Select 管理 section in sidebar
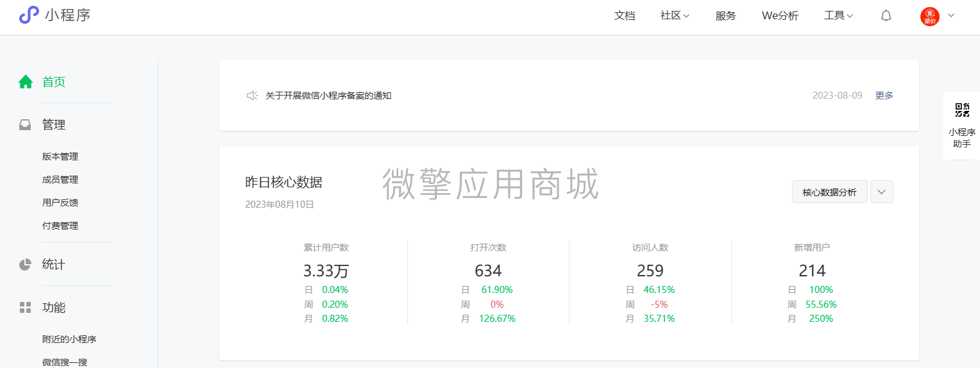 click(54, 125)
